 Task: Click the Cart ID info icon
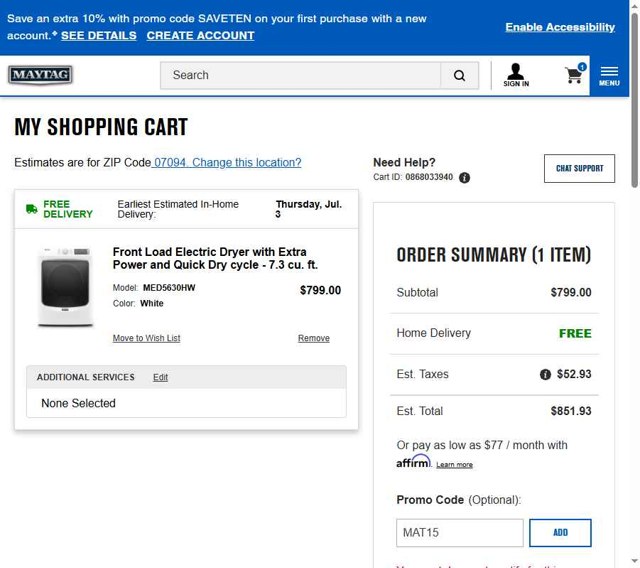coord(464,178)
